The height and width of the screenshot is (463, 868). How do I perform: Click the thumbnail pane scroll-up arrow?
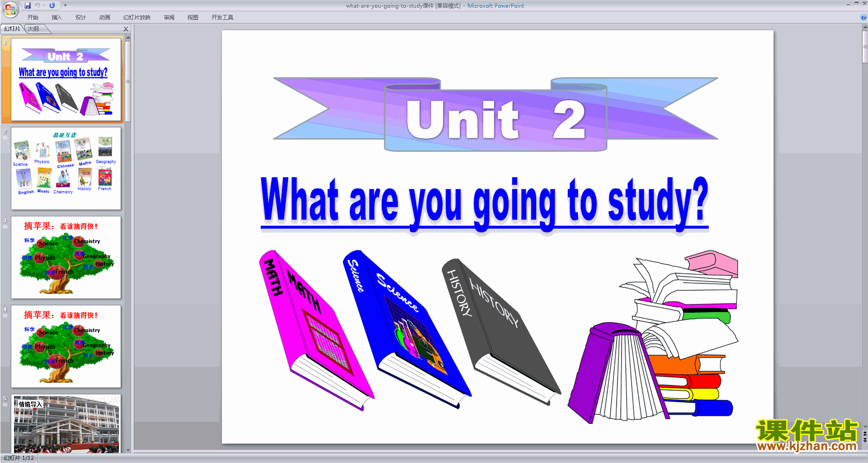click(128, 38)
